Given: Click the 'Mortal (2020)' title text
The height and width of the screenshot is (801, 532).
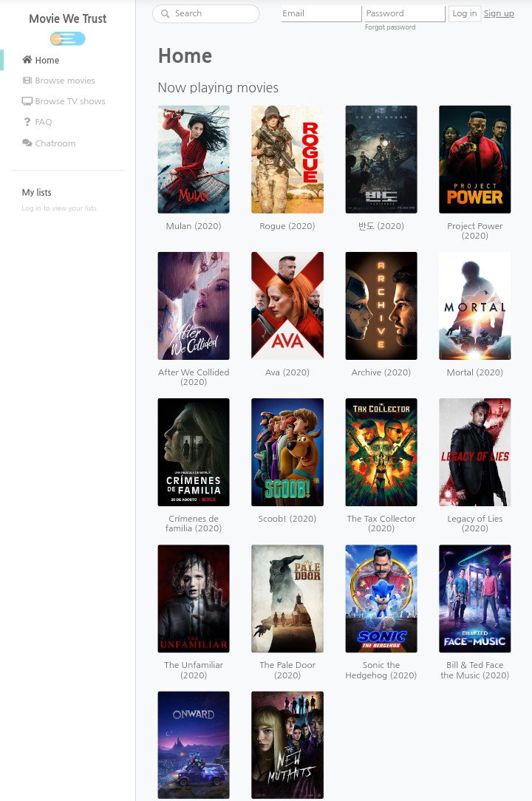Looking at the screenshot, I should (475, 372).
